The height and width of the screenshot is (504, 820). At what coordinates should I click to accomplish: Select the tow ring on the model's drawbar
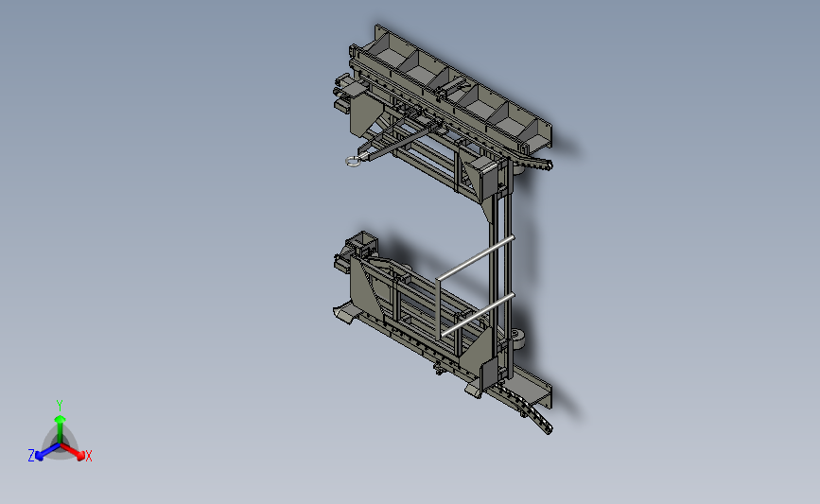pos(354,161)
